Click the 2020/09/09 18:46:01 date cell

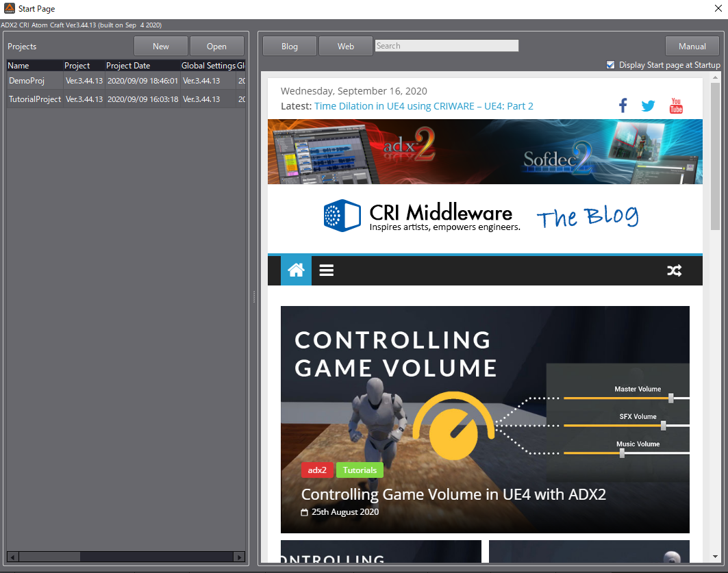[142, 81]
